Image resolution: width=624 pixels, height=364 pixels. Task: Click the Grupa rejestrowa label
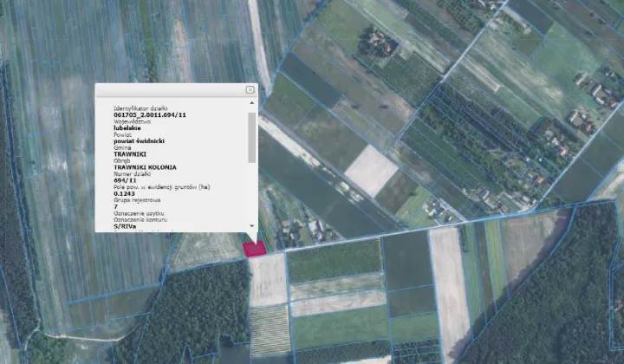(x=136, y=200)
